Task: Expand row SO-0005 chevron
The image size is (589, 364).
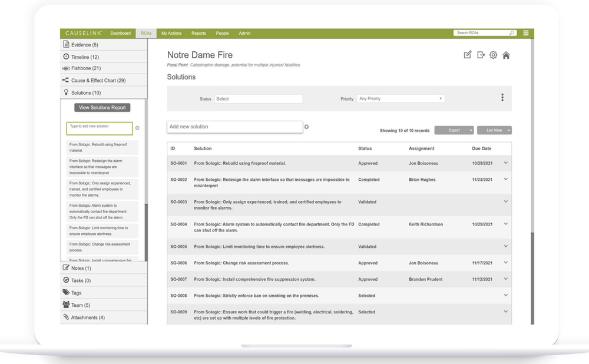Action: tap(505, 246)
